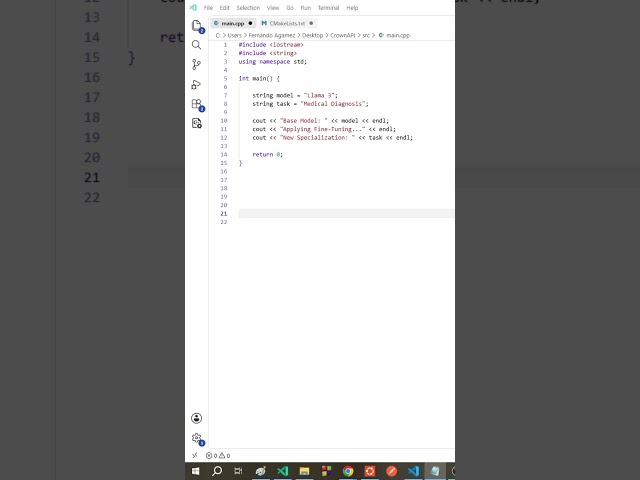Open the sixth activity bar view icon
Viewport: 640px width, 480px height.
coord(196,123)
